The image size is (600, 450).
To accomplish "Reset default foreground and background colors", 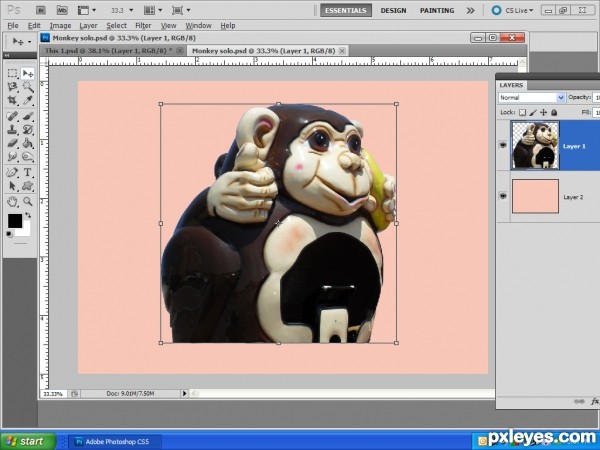I will pyautogui.click(x=9, y=234).
